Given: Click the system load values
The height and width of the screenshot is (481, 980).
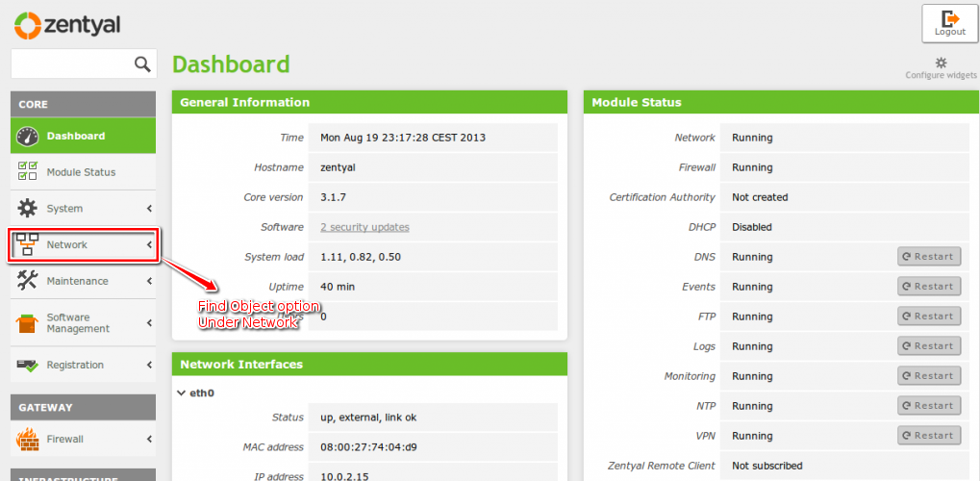Looking at the screenshot, I should (361, 257).
